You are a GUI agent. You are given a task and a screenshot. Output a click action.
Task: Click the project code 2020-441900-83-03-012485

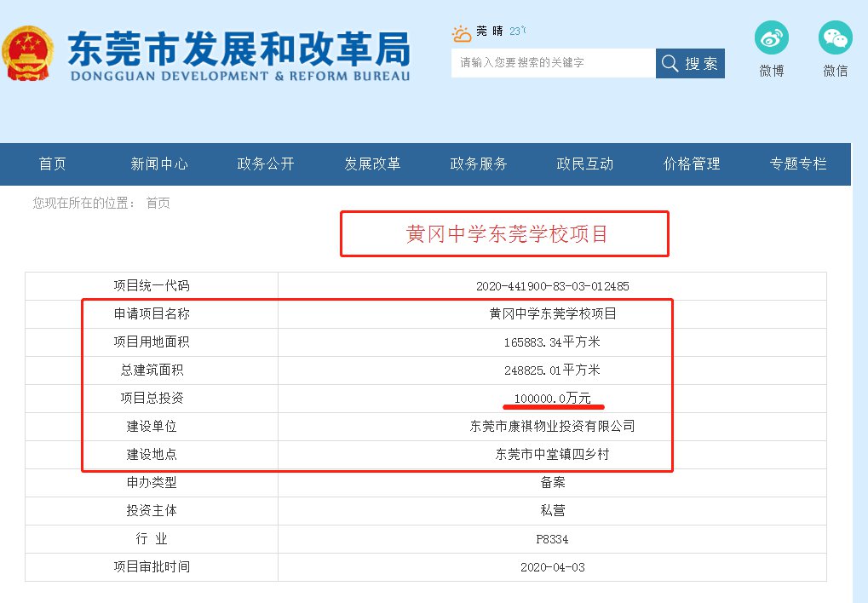552,286
